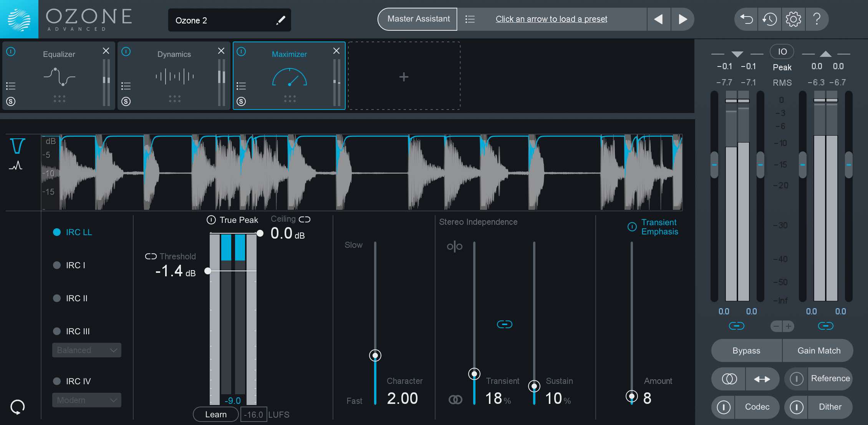Viewport: 868px width, 425px height.
Task: Open the Maximizer preset list icon
Action: coord(241,86)
